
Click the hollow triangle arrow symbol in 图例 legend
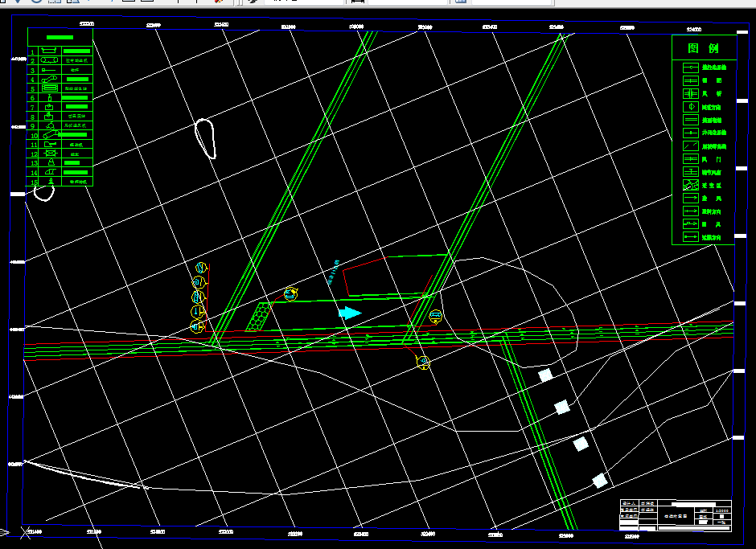point(691,107)
